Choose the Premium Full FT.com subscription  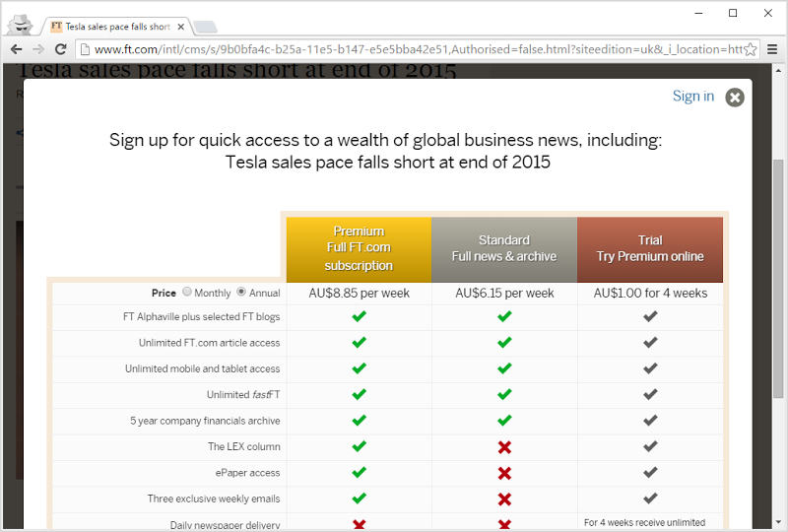coord(359,249)
